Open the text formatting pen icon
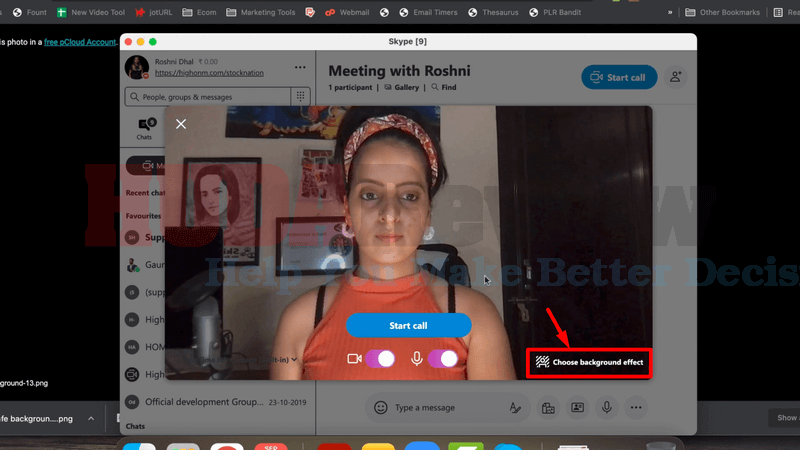Viewport: 800px width, 450px height. pos(515,407)
